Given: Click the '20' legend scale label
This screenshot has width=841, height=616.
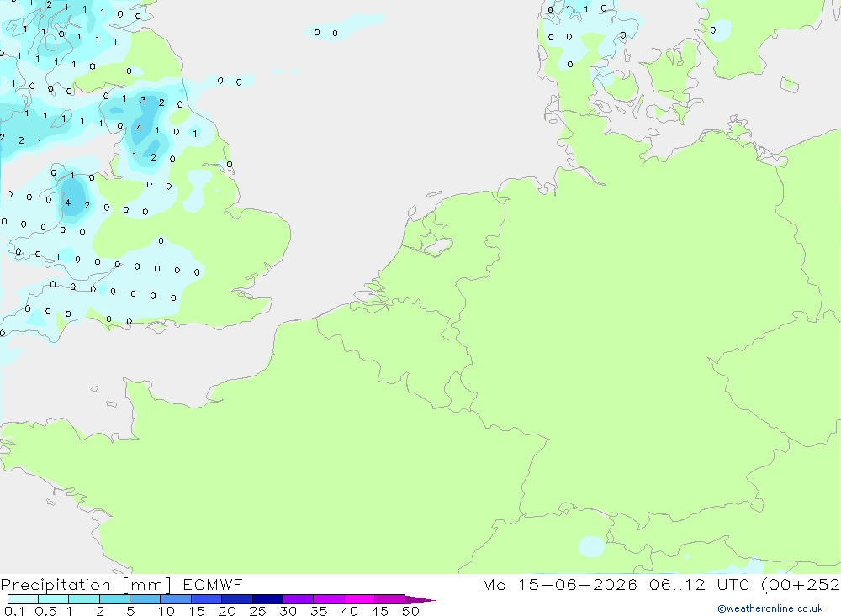Looking at the screenshot, I should [227, 611].
